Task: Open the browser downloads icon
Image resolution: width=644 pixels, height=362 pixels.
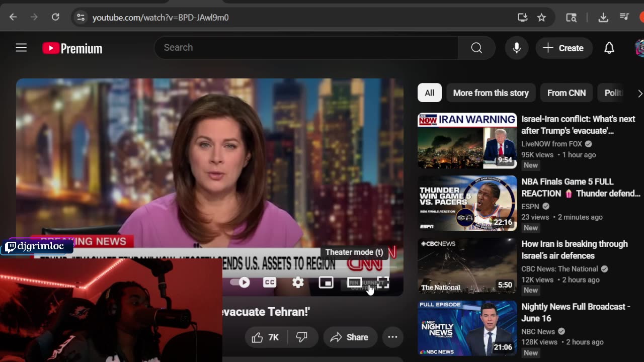Action: 603,18
